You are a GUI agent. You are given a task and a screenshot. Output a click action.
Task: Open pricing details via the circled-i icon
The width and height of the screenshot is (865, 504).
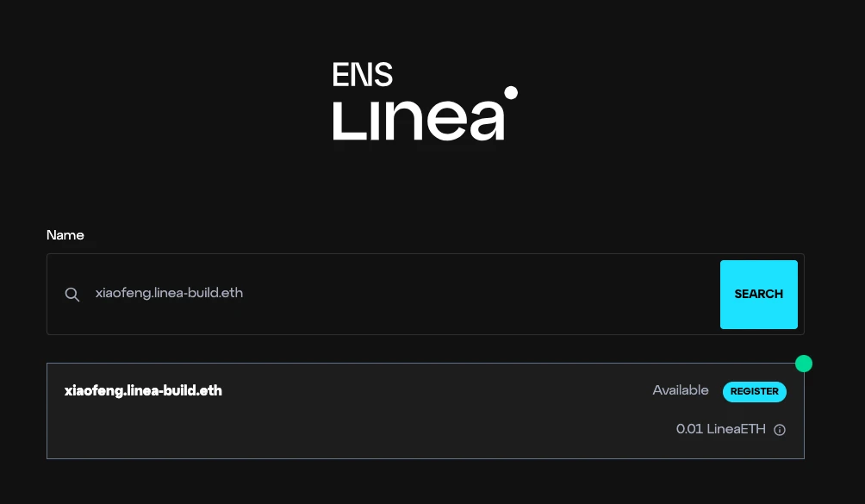780,429
